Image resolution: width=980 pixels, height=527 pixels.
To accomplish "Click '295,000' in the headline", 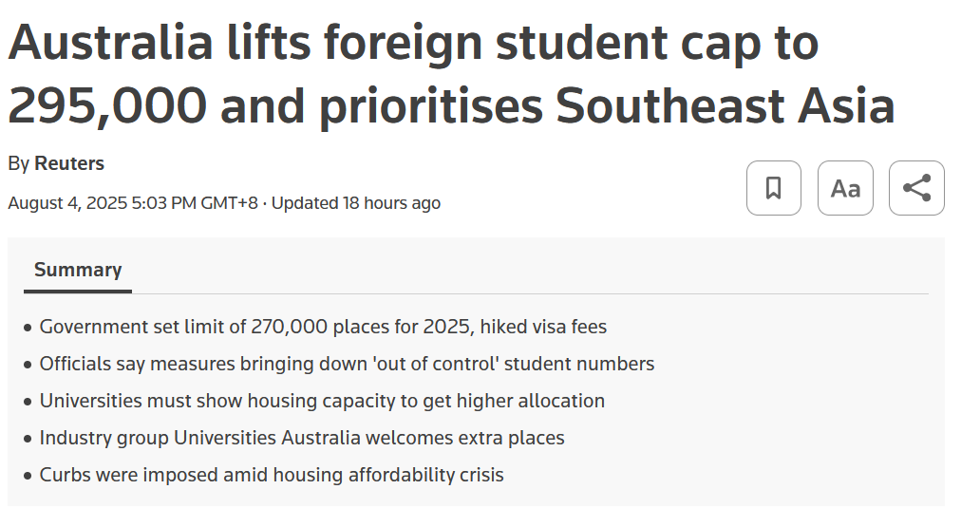I will 106,105.
